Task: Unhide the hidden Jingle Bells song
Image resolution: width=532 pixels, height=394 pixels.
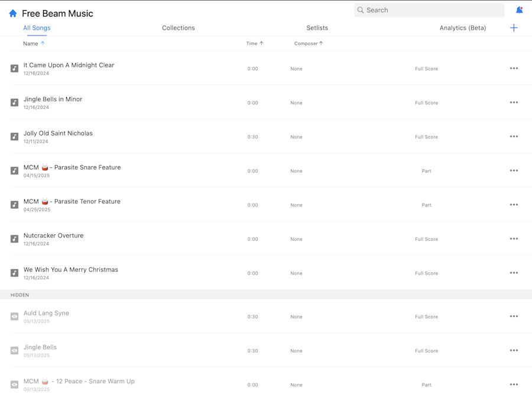Action: tap(15, 351)
